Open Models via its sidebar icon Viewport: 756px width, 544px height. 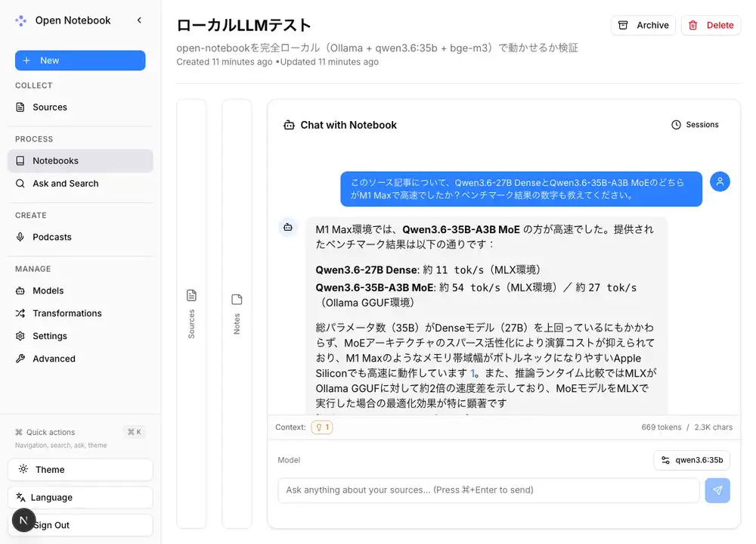tap(21, 291)
